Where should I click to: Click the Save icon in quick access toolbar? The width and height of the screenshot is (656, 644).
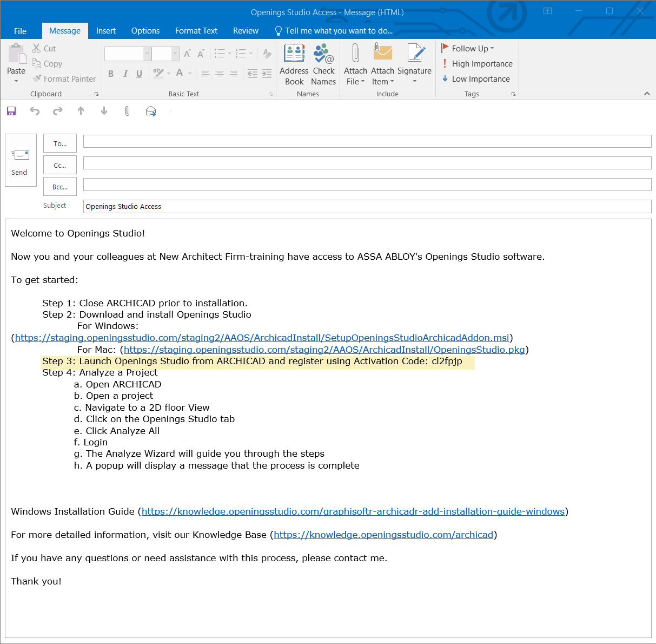[11, 111]
